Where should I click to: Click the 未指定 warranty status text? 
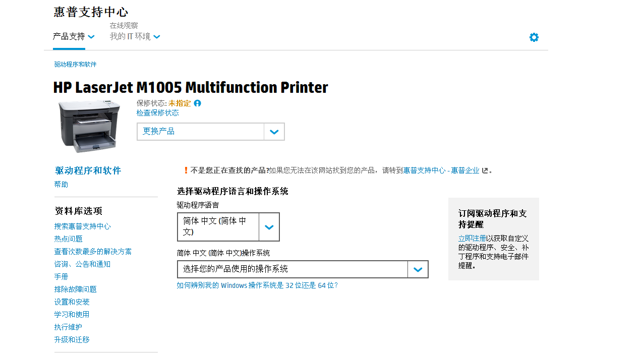point(180,103)
